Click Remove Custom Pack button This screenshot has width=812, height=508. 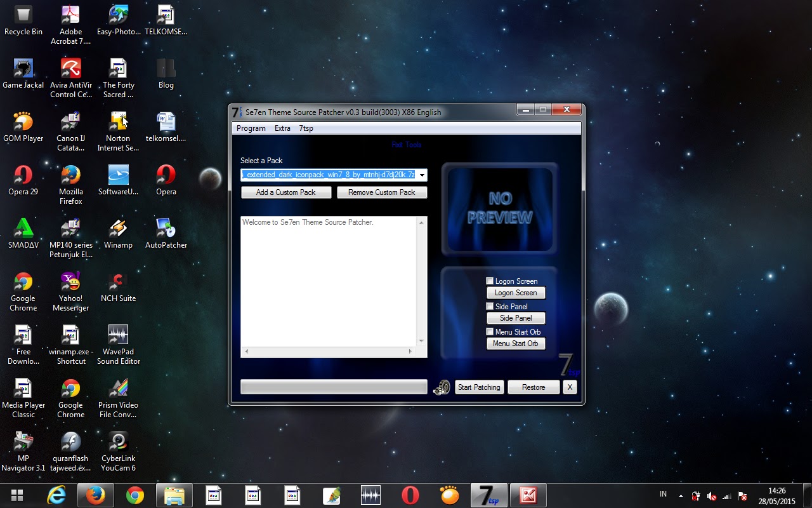tap(382, 192)
